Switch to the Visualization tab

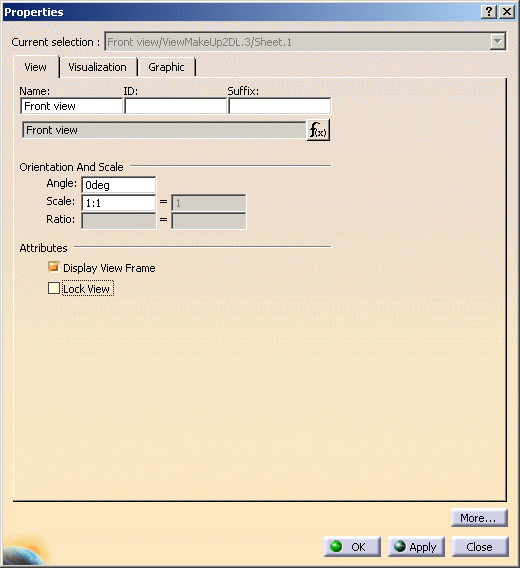pyautogui.click(x=97, y=67)
